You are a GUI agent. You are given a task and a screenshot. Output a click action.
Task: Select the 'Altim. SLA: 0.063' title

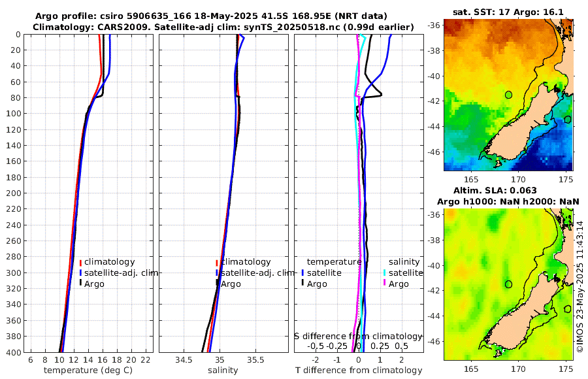[495, 190]
